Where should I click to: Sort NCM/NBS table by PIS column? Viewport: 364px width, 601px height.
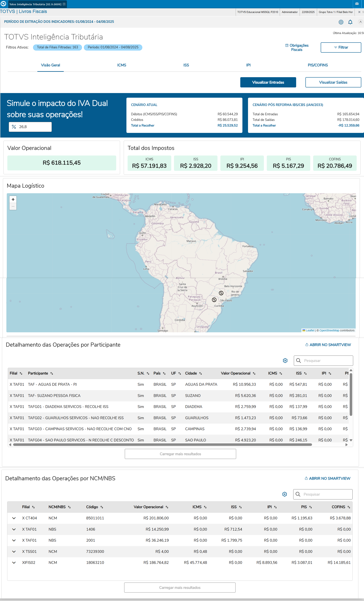click(x=311, y=507)
